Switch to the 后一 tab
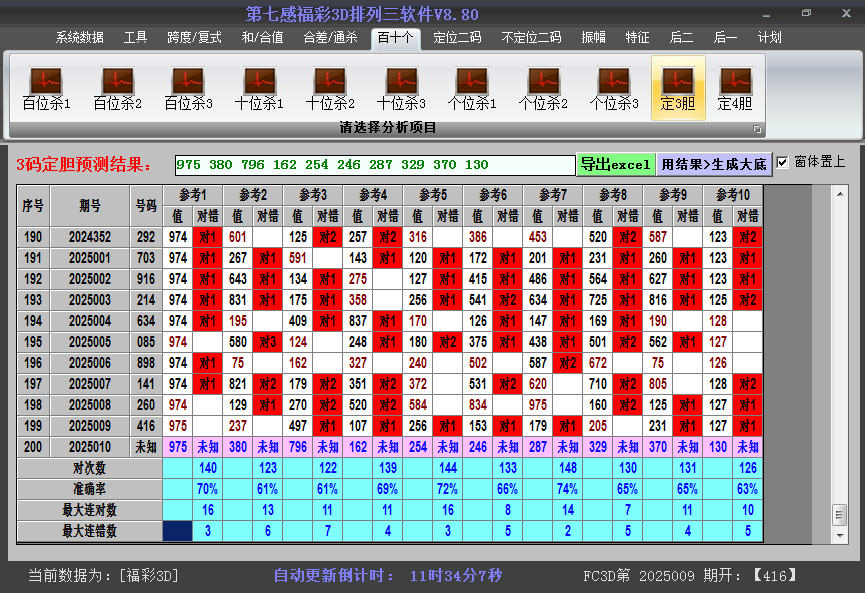This screenshot has width=865, height=593. pyautogui.click(x=725, y=38)
